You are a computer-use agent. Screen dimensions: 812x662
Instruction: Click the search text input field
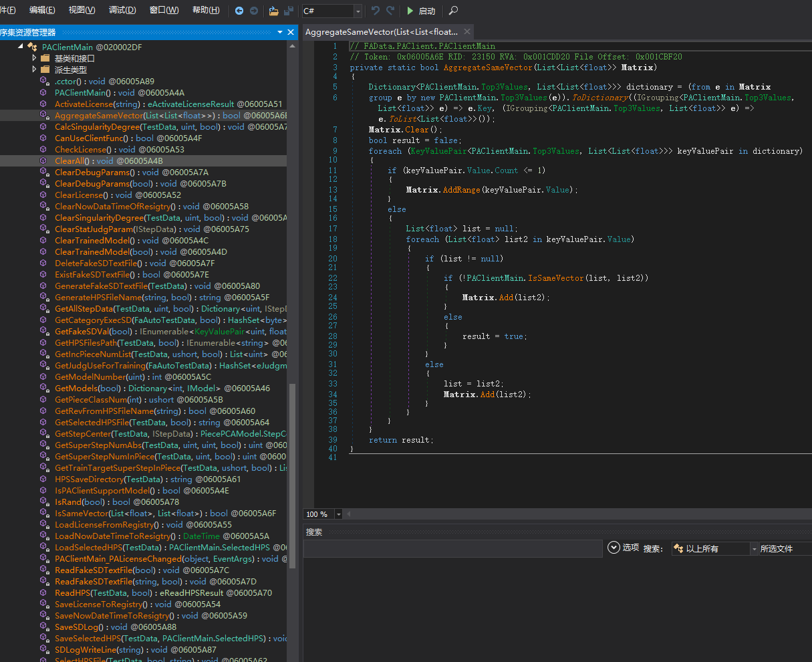452,549
